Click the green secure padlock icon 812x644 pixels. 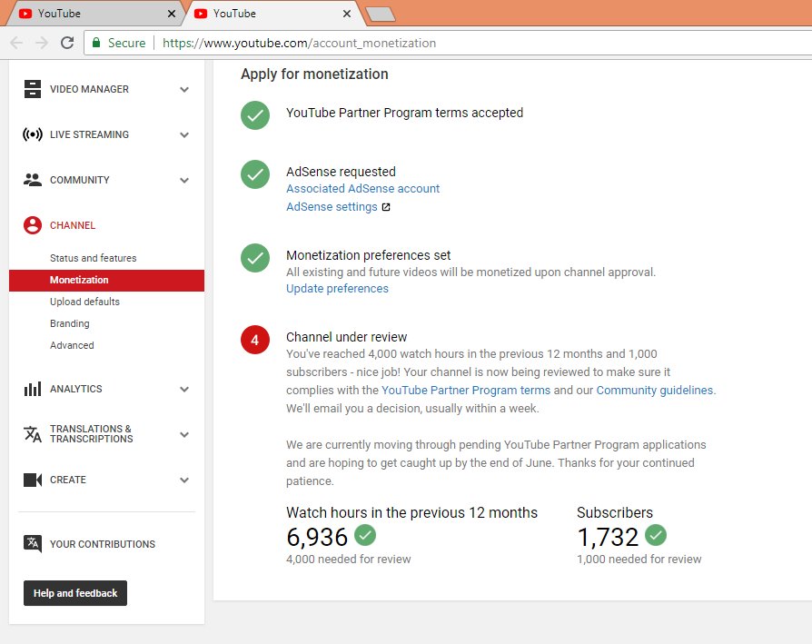point(95,43)
